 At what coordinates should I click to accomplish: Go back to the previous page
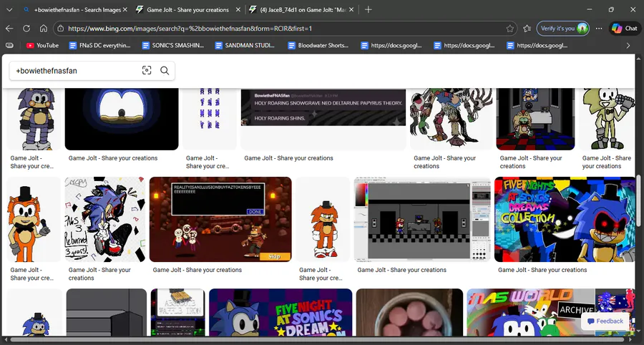click(x=9, y=29)
